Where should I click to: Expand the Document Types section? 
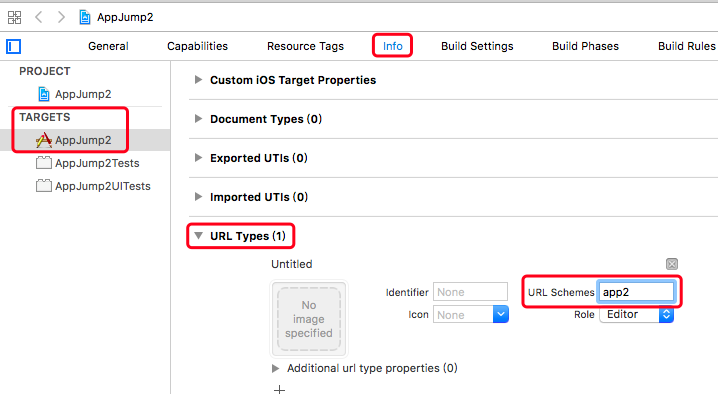click(198, 119)
